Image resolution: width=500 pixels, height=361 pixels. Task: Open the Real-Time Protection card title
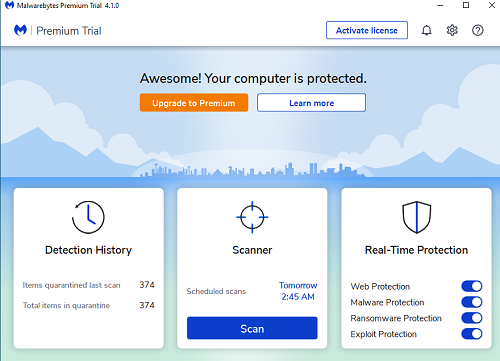point(416,250)
